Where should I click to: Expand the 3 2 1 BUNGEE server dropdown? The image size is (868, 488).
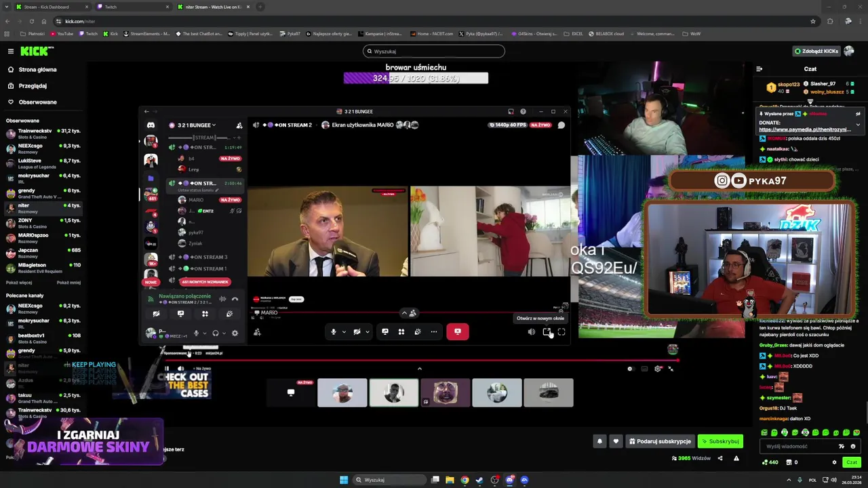197,125
